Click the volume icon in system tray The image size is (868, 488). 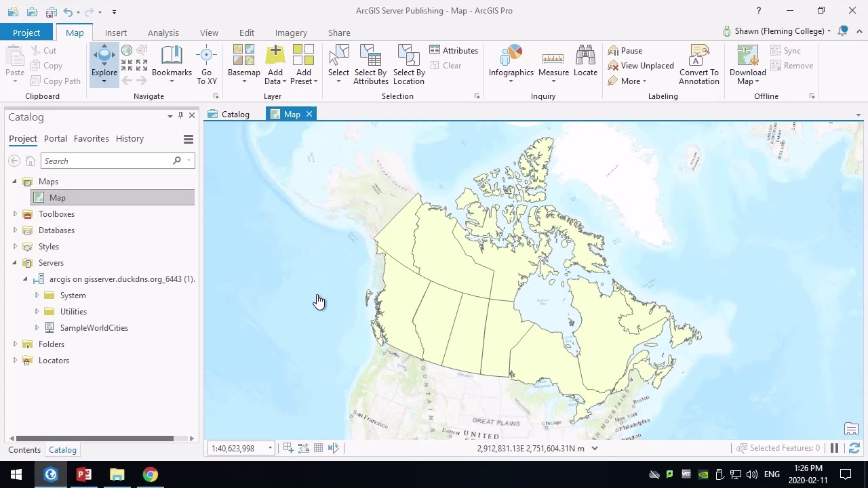[x=752, y=474]
